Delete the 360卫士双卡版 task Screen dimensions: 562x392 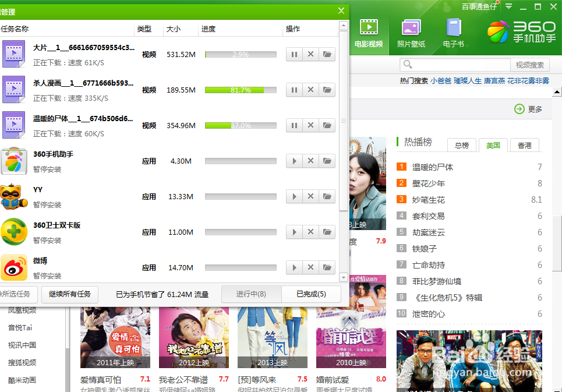pyautogui.click(x=311, y=232)
